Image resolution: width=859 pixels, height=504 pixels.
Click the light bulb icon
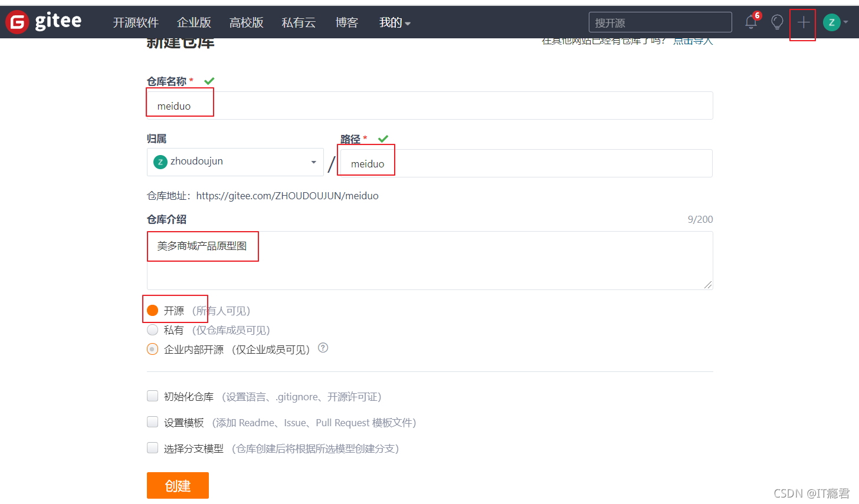tap(777, 22)
